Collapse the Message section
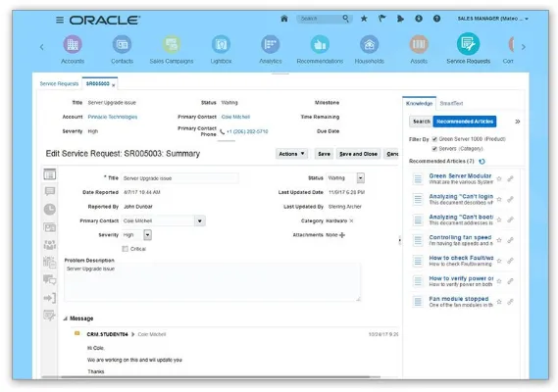 (66, 318)
